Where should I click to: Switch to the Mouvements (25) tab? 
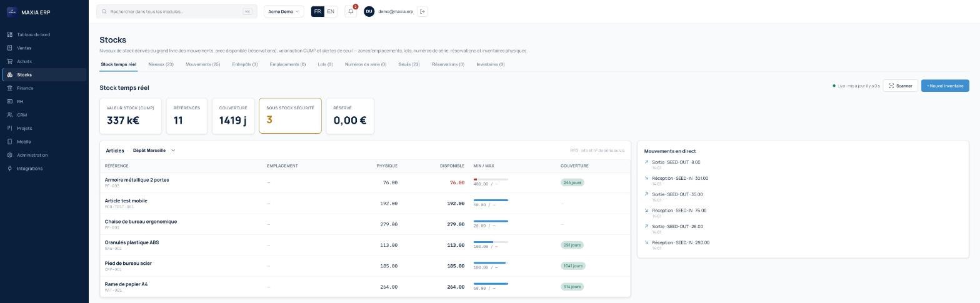click(202, 64)
